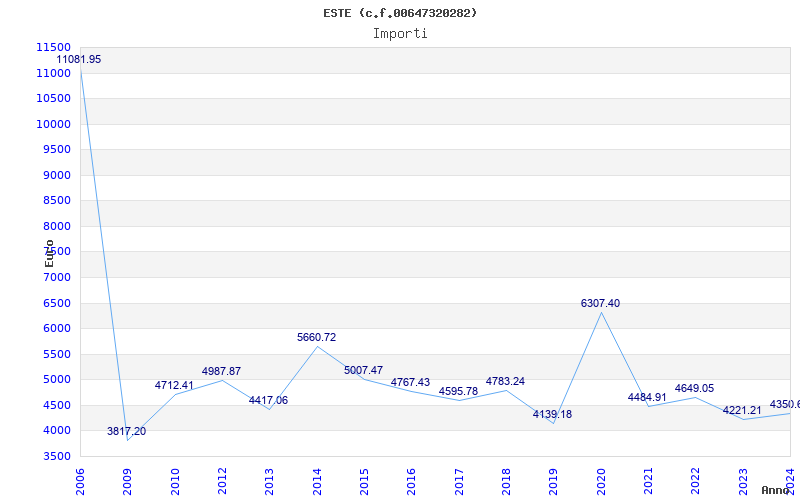Click the peak data label 6307.40
Screen dimensions: 800x500
click(600, 304)
